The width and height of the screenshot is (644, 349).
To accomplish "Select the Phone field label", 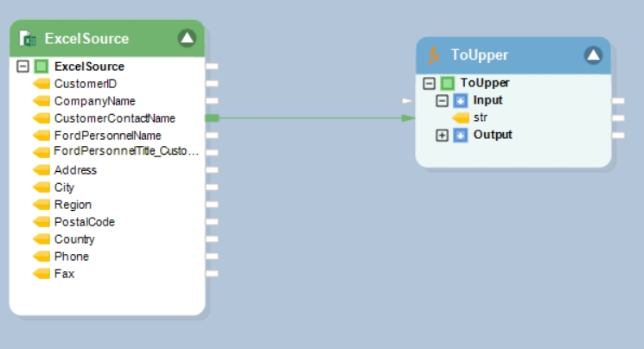I will (72, 257).
